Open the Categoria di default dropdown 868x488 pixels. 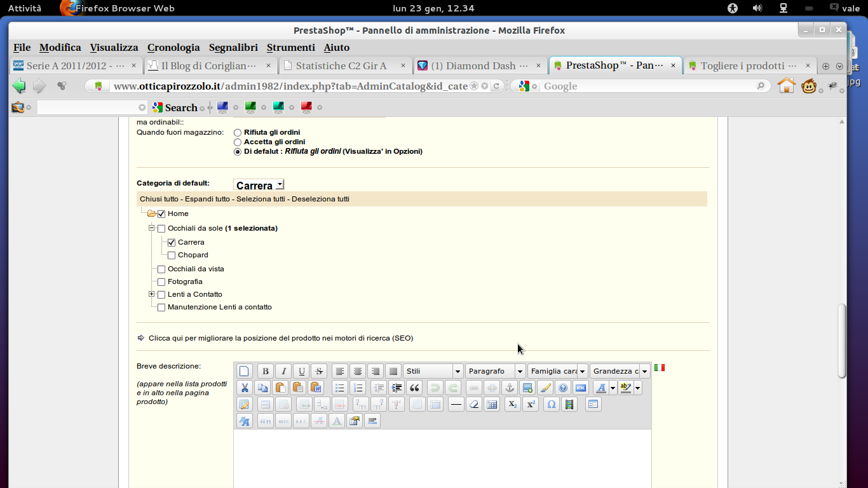pos(259,185)
